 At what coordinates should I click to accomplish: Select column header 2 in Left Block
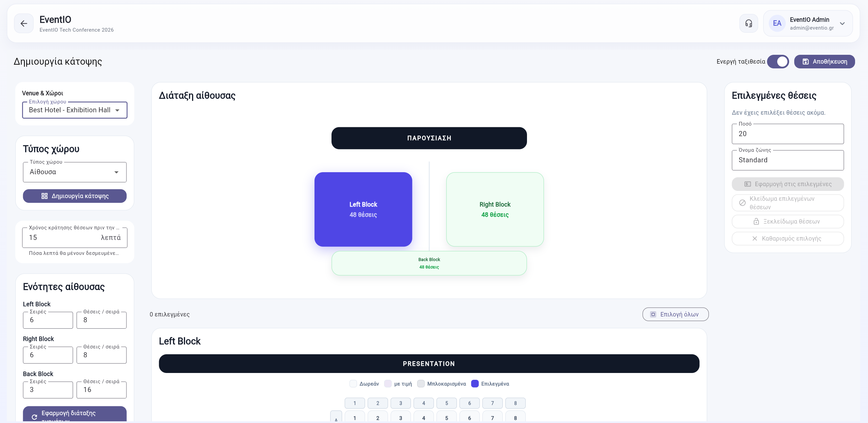(x=378, y=403)
